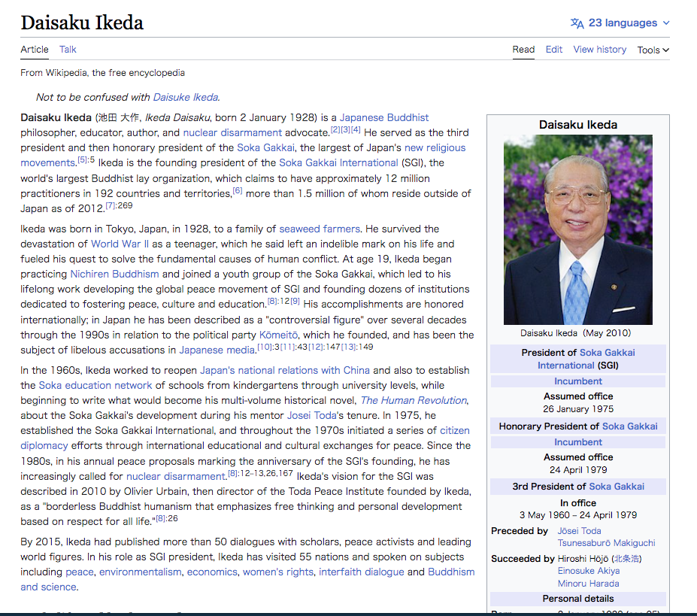Visit the seaweed farmers link

tap(320, 229)
